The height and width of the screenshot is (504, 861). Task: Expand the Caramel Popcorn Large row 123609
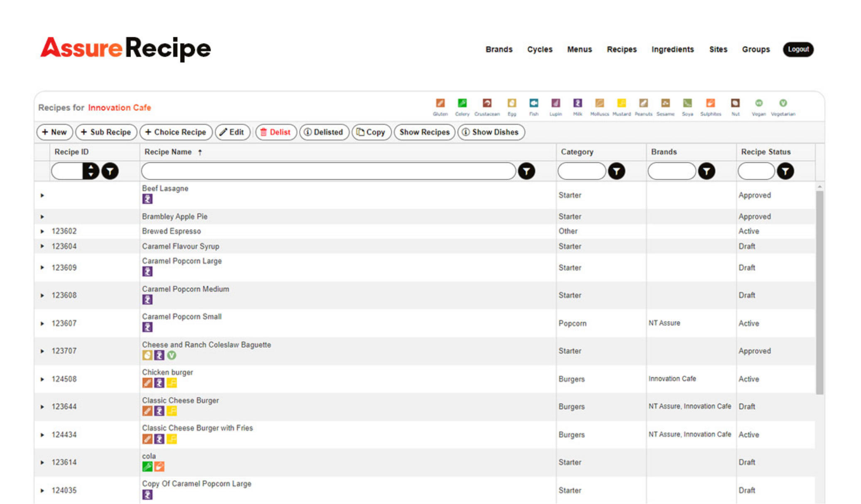pyautogui.click(x=42, y=268)
